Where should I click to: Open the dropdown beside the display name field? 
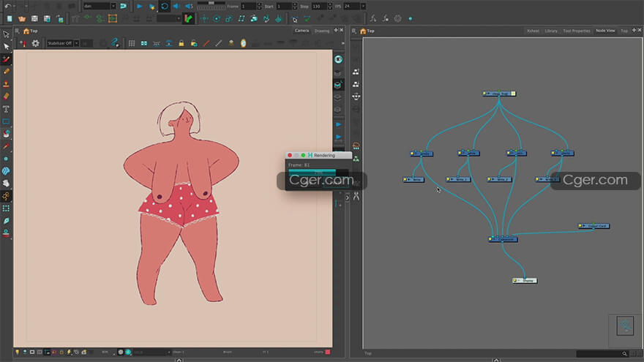(113, 6)
